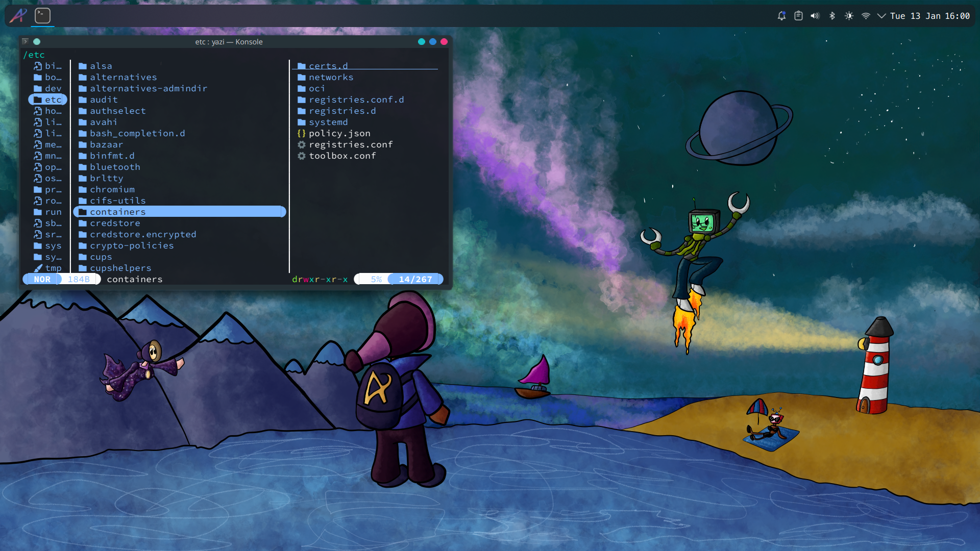Screen dimensions: 980x551
Task: Click the date and time clock
Action: click(x=929, y=16)
